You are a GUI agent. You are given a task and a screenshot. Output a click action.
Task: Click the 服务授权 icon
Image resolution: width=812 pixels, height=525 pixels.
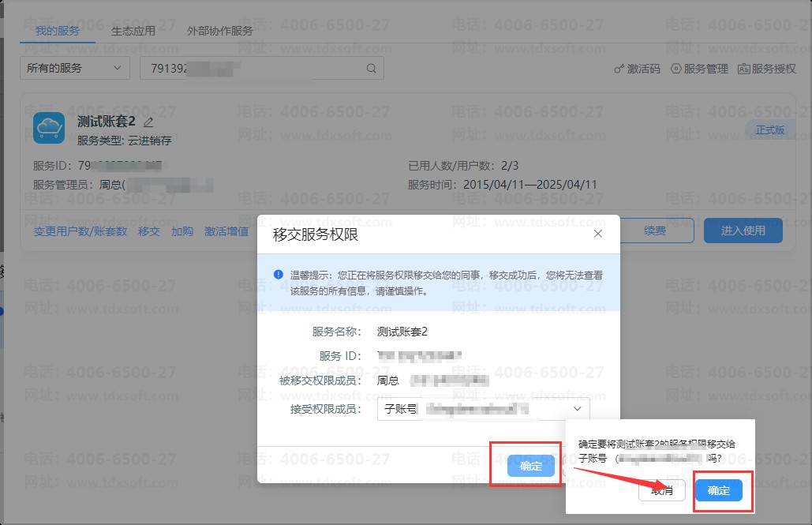coord(743,69)
